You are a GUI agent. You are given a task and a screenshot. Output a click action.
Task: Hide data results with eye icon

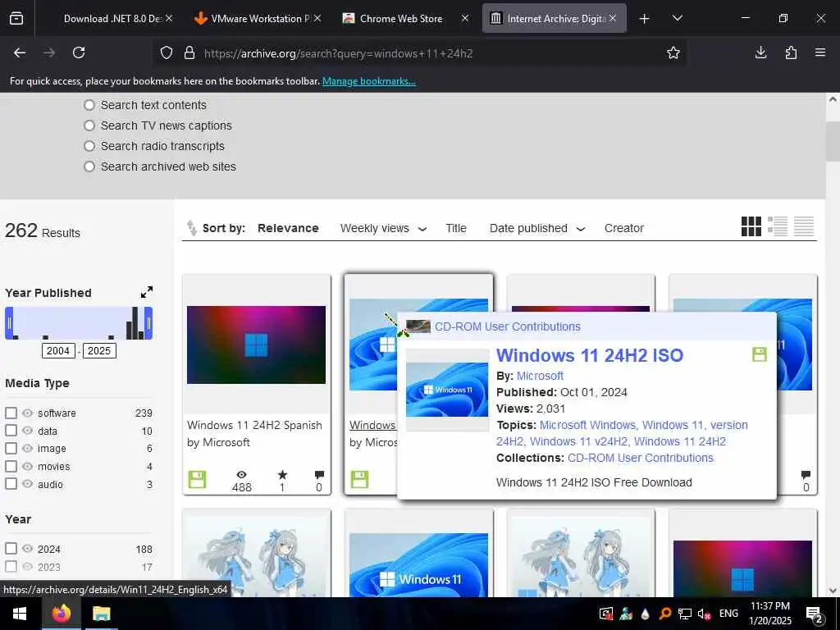point(27,431)
